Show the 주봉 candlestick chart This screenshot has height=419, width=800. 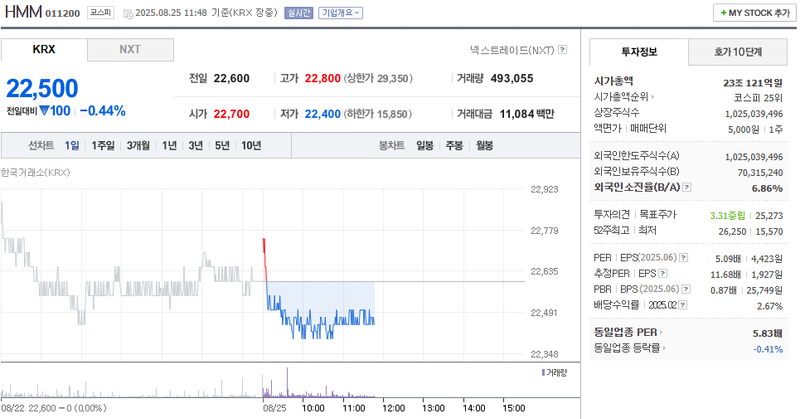pyautogui.click(x=454, y=145)
